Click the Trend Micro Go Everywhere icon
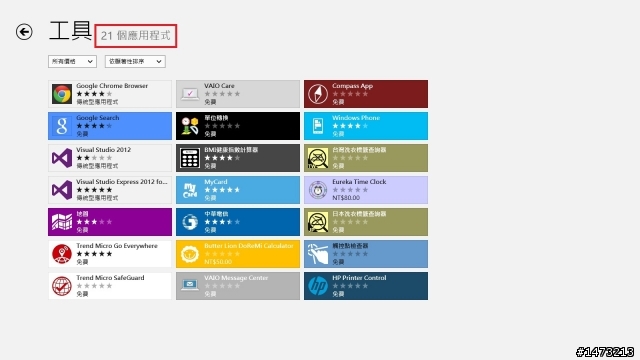Image resolution: width=640 pixels, height=360 pixels. [62, 254]
